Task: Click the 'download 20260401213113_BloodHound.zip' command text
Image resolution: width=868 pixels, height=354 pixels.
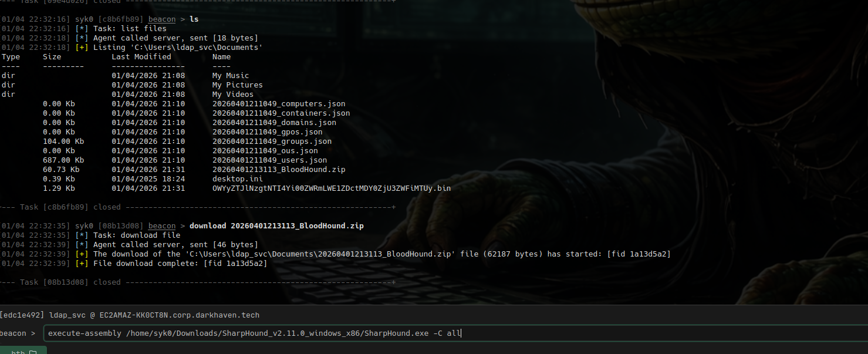Action: coord(276,226)
